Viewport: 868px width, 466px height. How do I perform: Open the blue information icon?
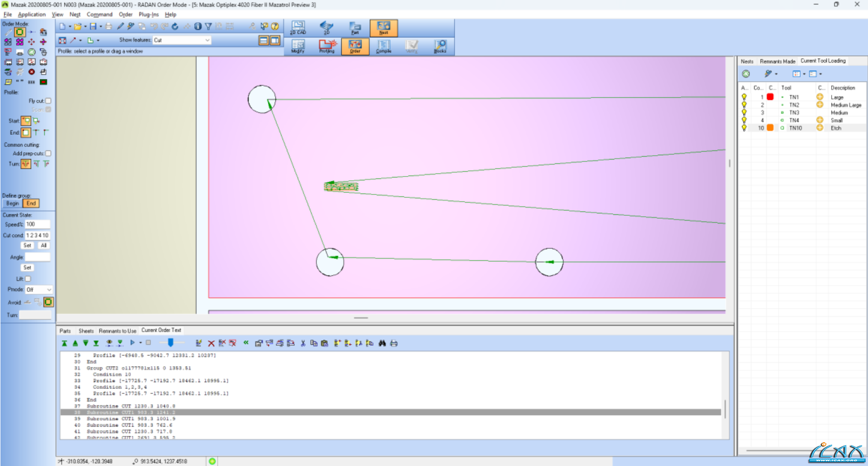(198, 26)
